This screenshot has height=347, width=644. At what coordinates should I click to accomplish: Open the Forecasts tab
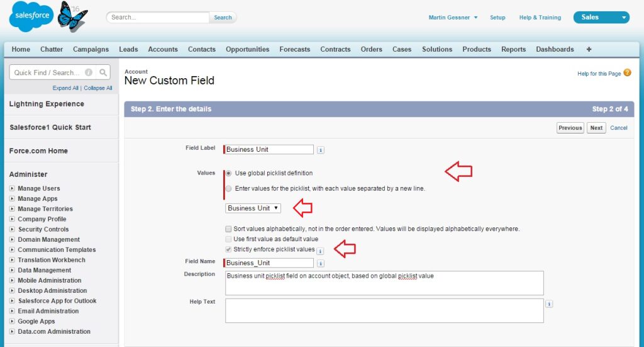click(x=295, y=49)
